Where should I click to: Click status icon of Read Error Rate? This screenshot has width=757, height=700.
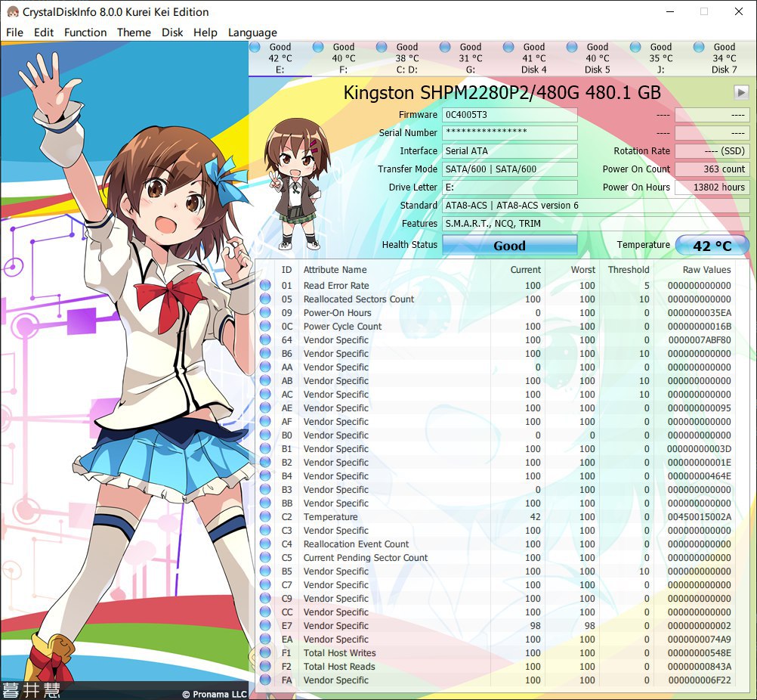tap(265, 285)
